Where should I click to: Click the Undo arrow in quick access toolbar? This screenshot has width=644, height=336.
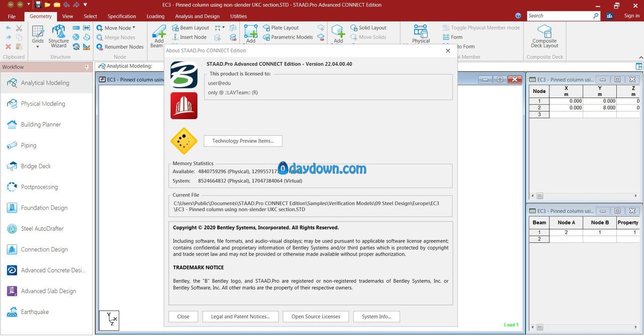[x=66, y=5]
